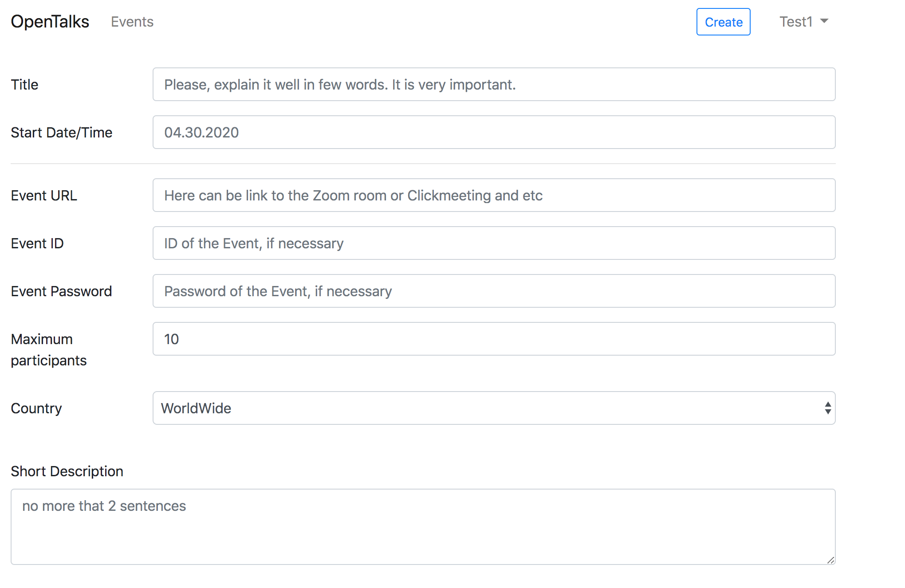905x588 pixels.
Task: Click the Country label text
Action: pos(36,408)
